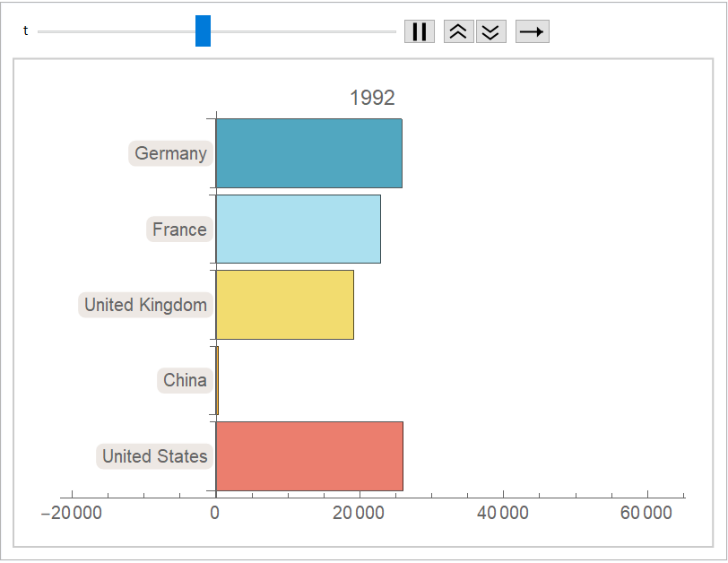
Task: Toggle the animation direction arrow
Action: 532,31
